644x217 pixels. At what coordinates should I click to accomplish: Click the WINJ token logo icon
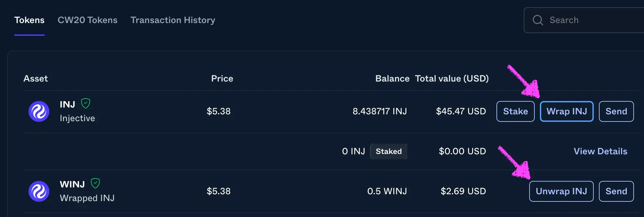[39, 191]
